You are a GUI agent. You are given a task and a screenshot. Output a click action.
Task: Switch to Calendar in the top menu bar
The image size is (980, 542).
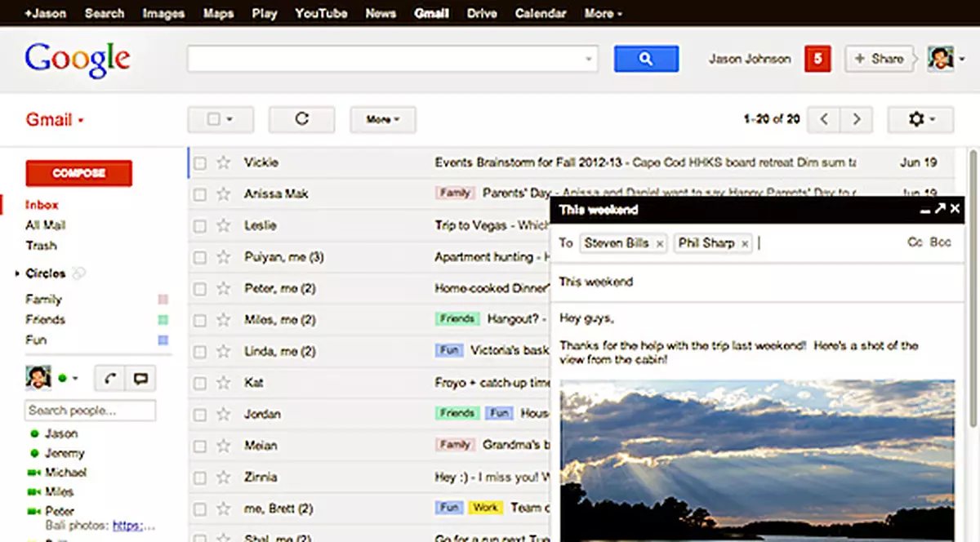click(540, 13)
